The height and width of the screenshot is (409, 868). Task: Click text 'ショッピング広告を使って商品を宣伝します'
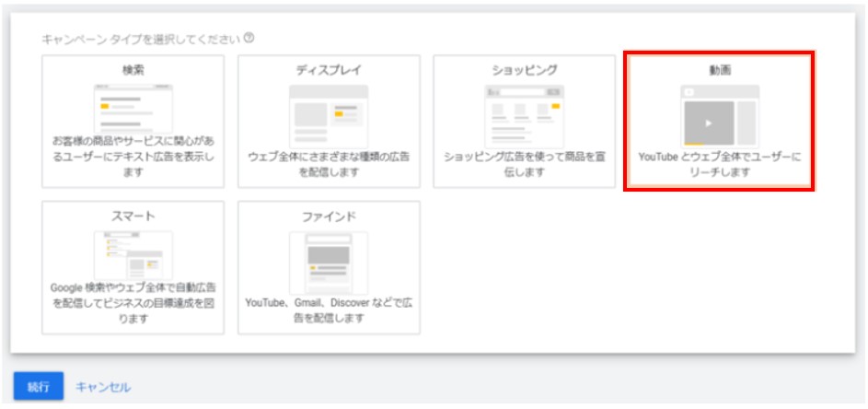point(525,165)
